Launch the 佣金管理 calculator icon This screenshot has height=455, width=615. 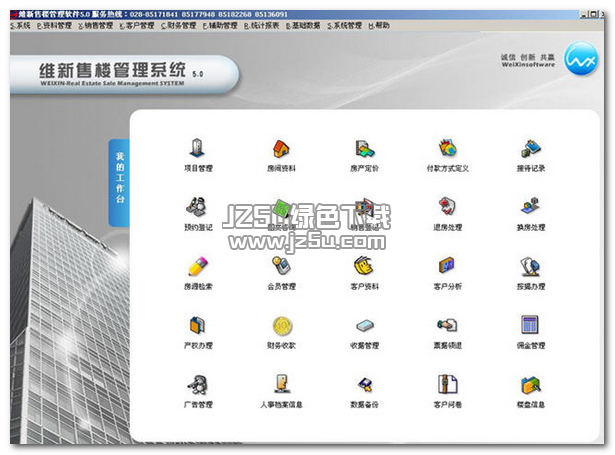531,326
